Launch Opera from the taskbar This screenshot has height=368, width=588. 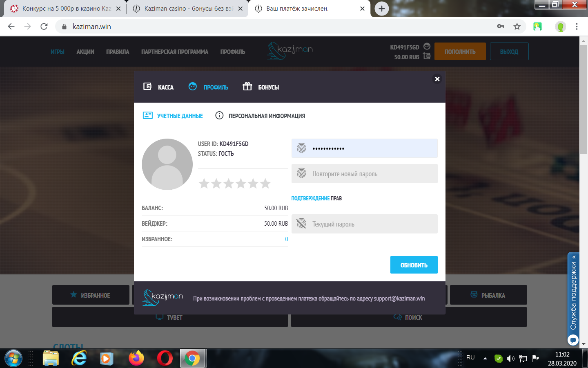165,359
